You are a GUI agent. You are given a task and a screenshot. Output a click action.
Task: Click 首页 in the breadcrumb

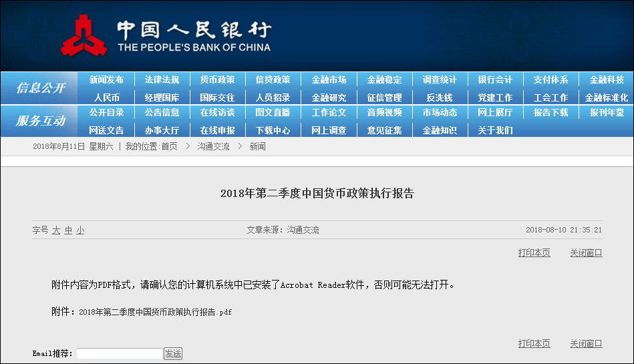click(169, 146)
